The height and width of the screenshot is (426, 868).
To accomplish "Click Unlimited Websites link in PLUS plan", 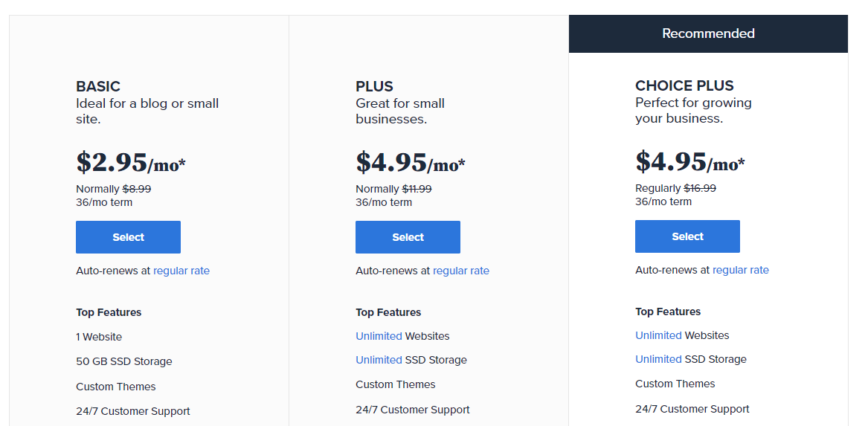I will coord(379,336).
